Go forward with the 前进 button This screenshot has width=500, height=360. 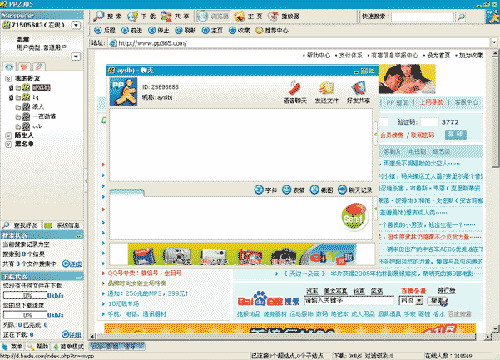(131, 30)
